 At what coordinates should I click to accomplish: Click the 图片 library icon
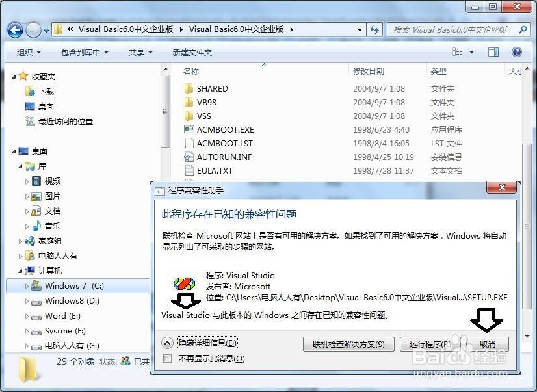pyautogui.click(x=36, y=196)
